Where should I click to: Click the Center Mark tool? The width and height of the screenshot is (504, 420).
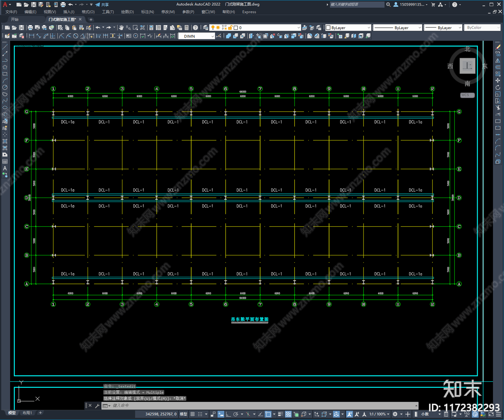click(x=135, y=36)
